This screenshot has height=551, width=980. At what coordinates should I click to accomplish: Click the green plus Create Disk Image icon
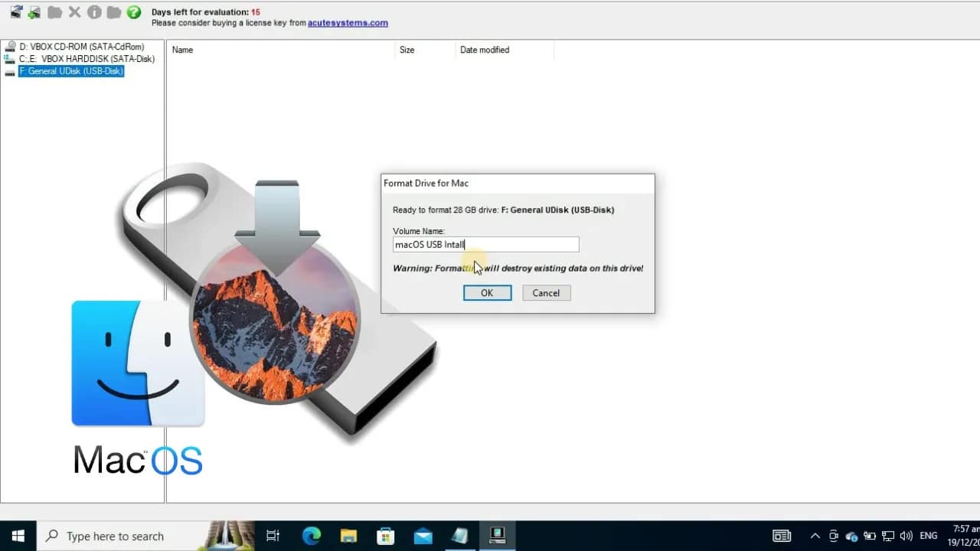(x=34, y=12)
